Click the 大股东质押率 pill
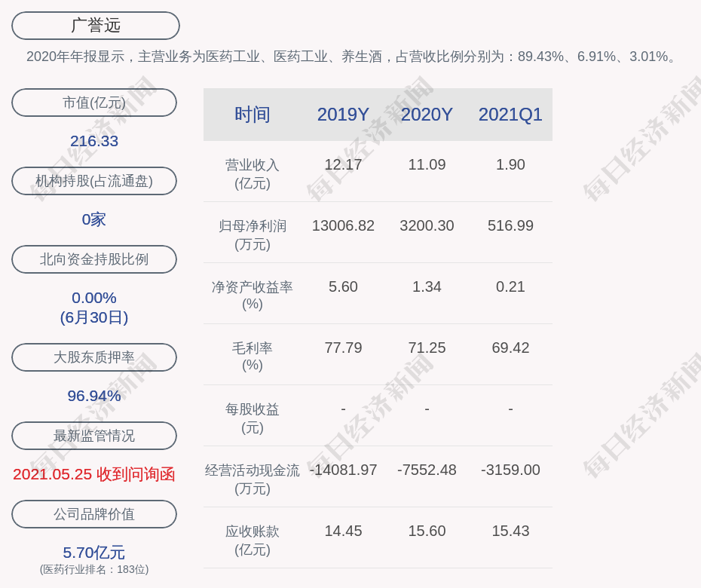701x588 pixels. click(94, 357)
